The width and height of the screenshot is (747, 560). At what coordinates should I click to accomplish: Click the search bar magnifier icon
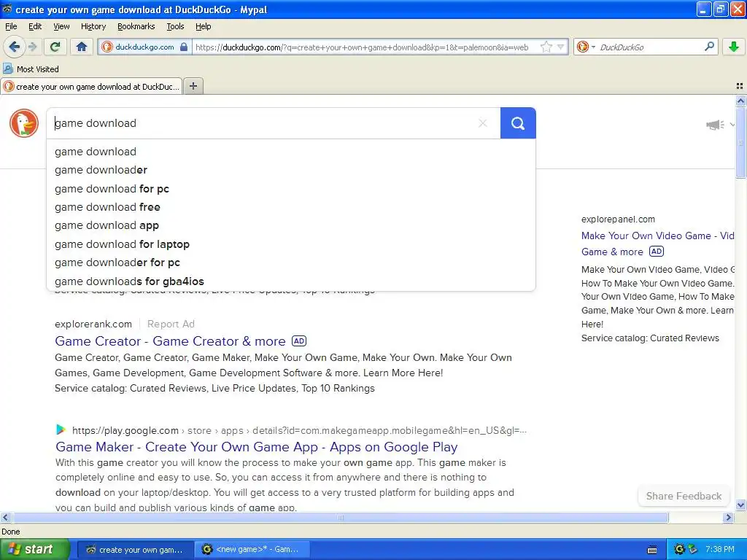(709, 46)
